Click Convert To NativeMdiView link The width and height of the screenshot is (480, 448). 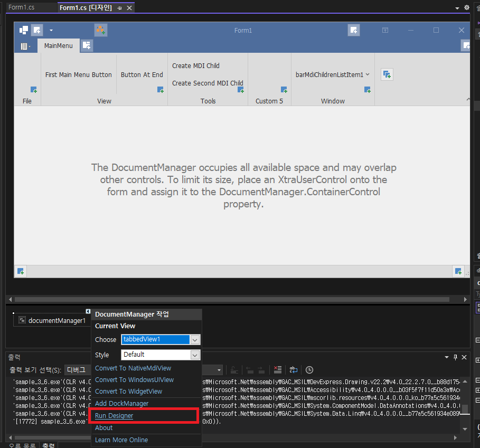[133, 368]
